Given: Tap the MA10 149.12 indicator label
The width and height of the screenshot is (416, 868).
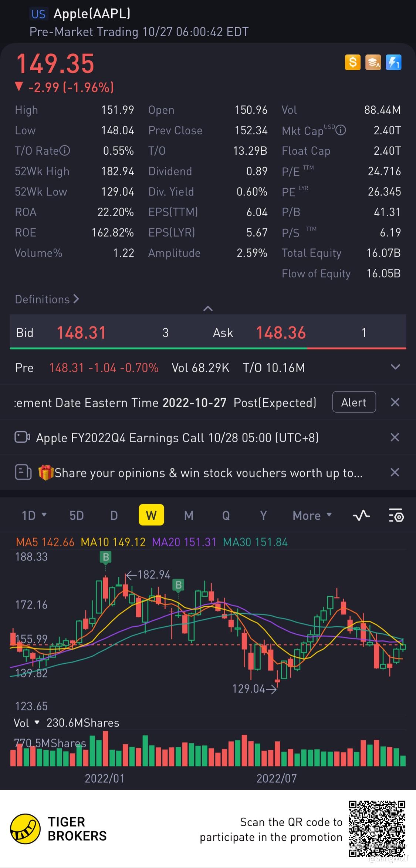Looking at the screenshot, I should 113,542.
